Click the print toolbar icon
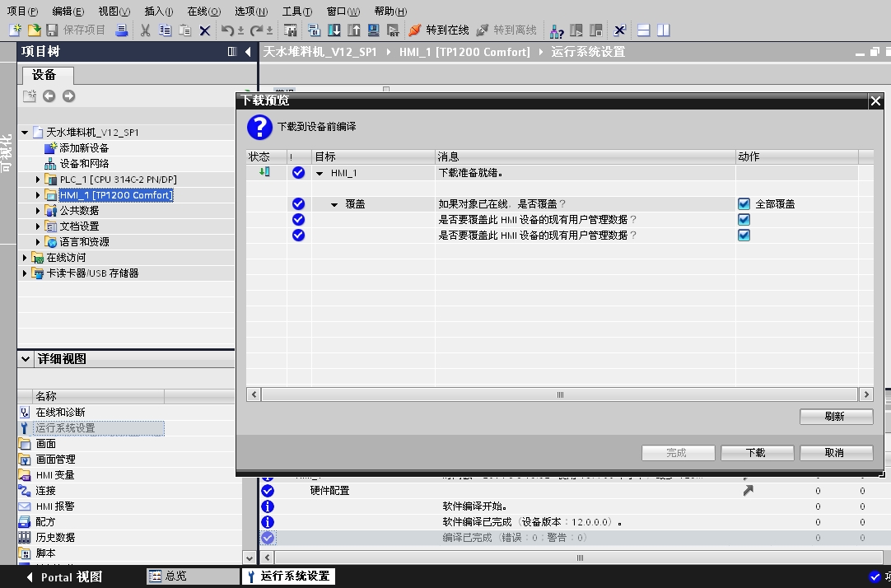This screenshot has height=588, width=891. [x=121, y=30]
